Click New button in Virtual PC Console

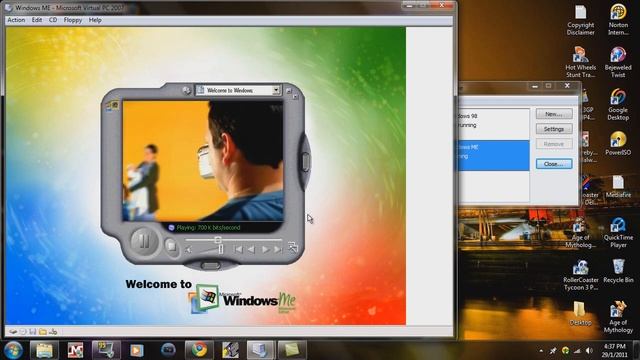[554, 114]
